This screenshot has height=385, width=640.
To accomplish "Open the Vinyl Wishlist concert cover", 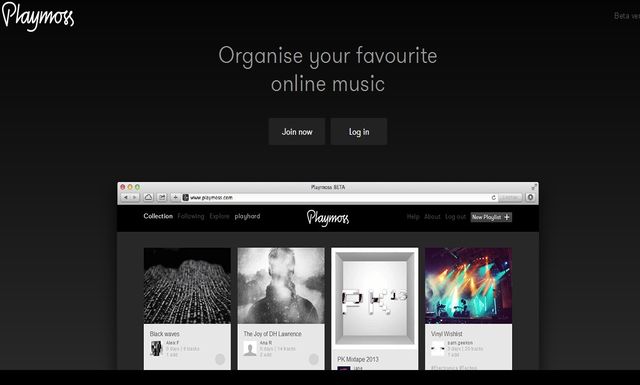I will coord(469,286).
